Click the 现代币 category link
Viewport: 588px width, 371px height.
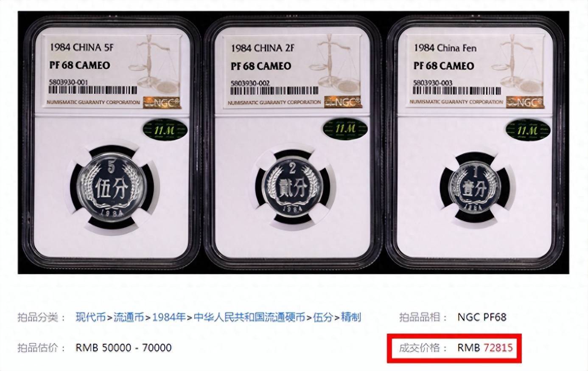tap(91, 317)
